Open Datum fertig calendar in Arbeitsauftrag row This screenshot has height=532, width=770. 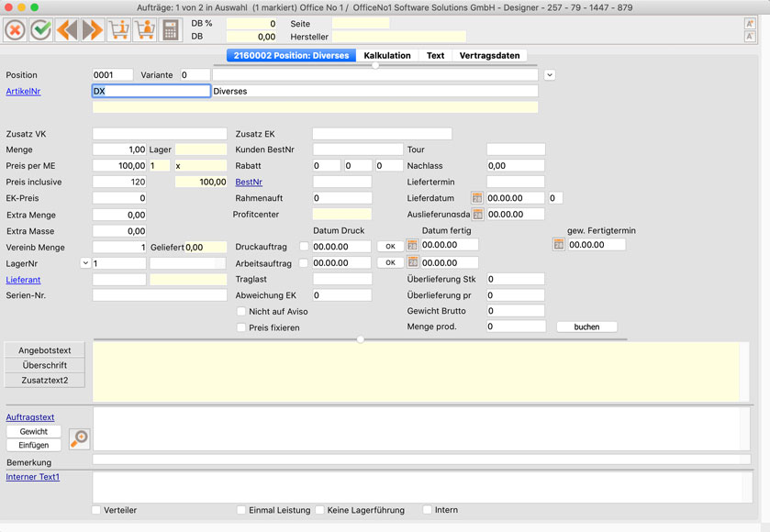pos(412,262)
